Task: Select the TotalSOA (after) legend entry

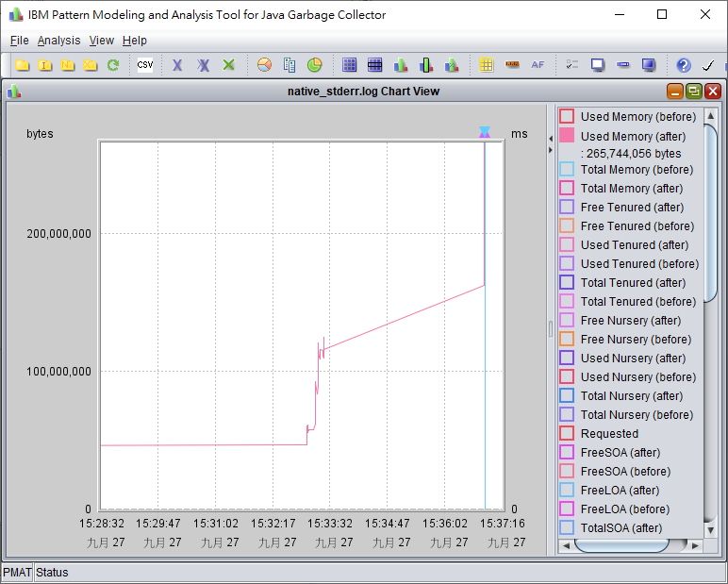Action: (x=621, y=527)
